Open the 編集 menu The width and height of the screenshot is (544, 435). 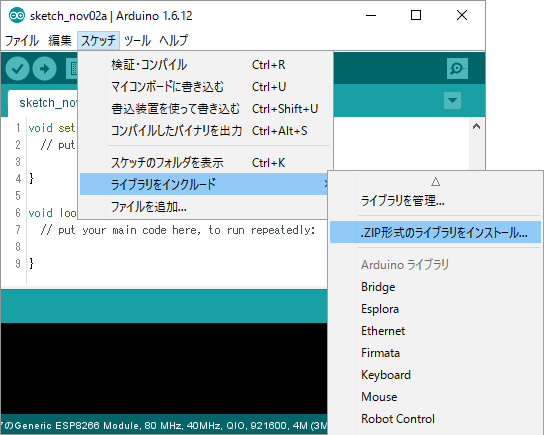[60, 41]
